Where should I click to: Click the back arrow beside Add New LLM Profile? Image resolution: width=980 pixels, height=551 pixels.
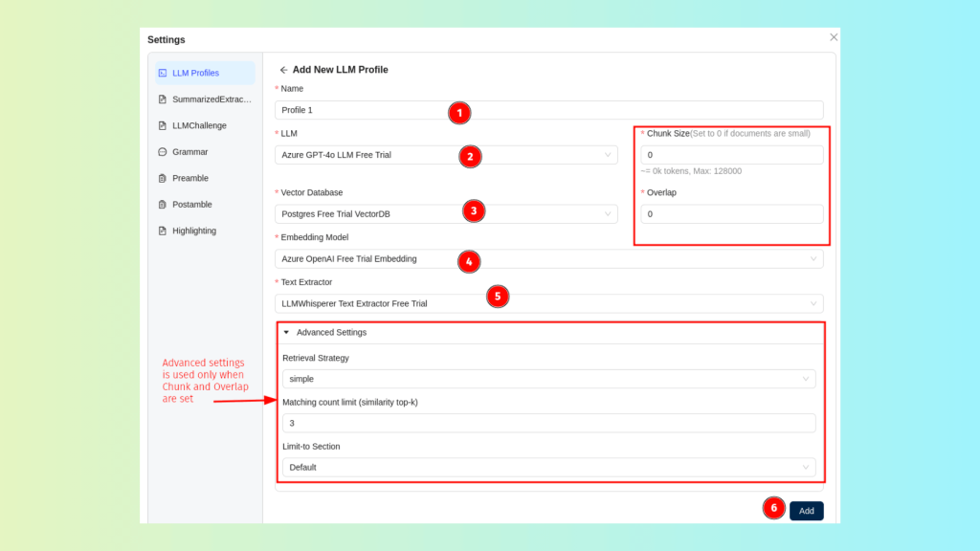point(283,70)
